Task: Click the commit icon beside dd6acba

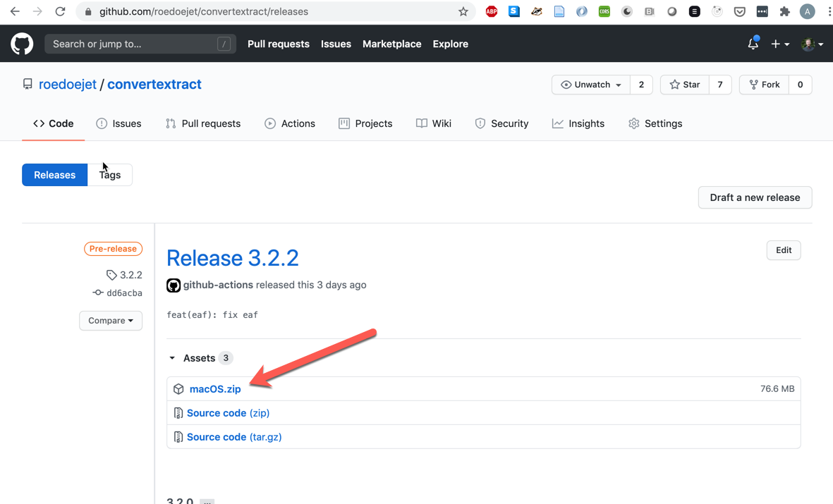Action: point(98,293)
